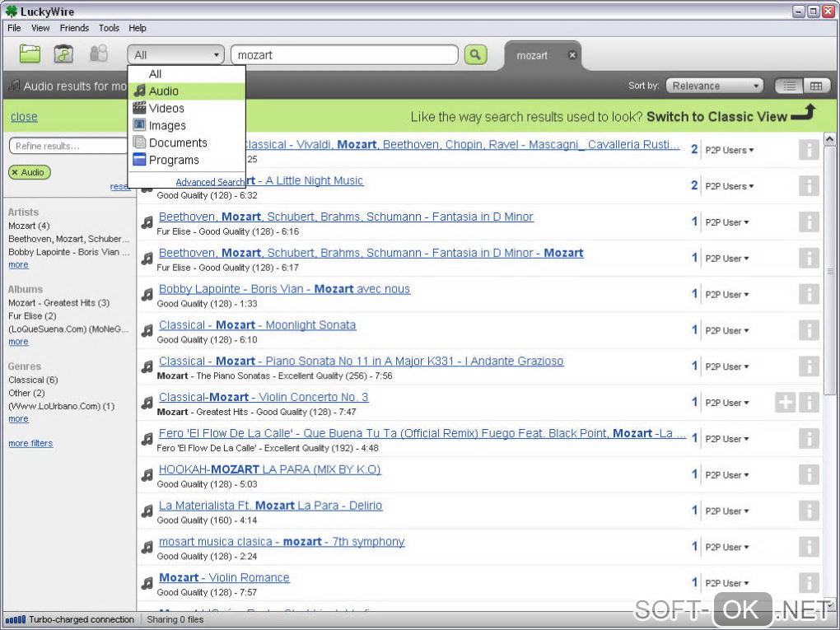Viewport: 840px width, 630px height.
Task: Select All in category list
Action: point(186,74)
